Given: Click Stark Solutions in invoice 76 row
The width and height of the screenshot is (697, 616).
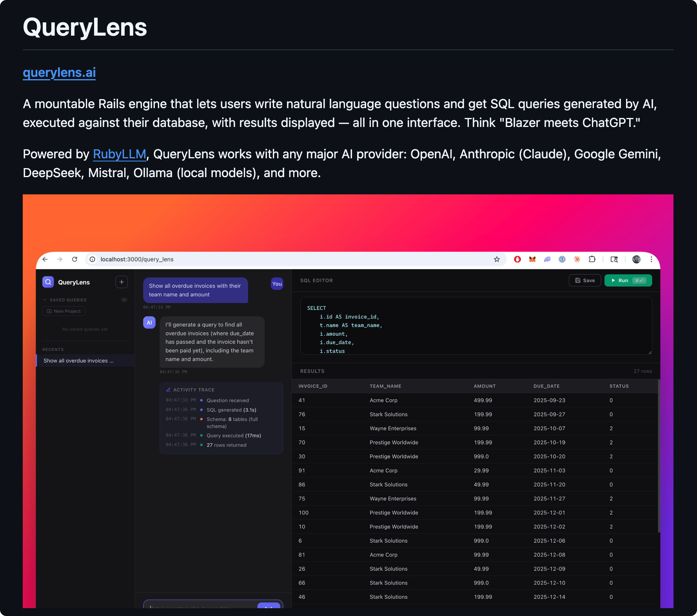Looking at the screenshot, I should click(x=388, y=415).
